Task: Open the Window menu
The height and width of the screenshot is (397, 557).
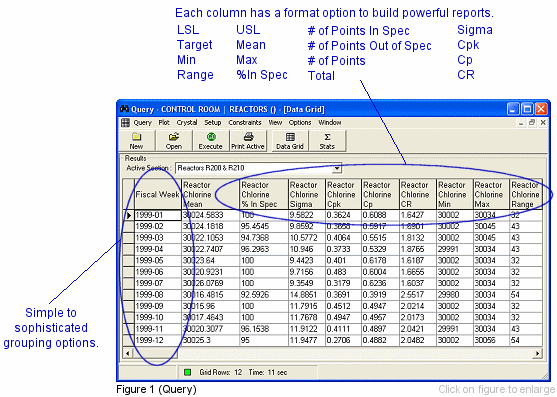Action: coord(330,123)
